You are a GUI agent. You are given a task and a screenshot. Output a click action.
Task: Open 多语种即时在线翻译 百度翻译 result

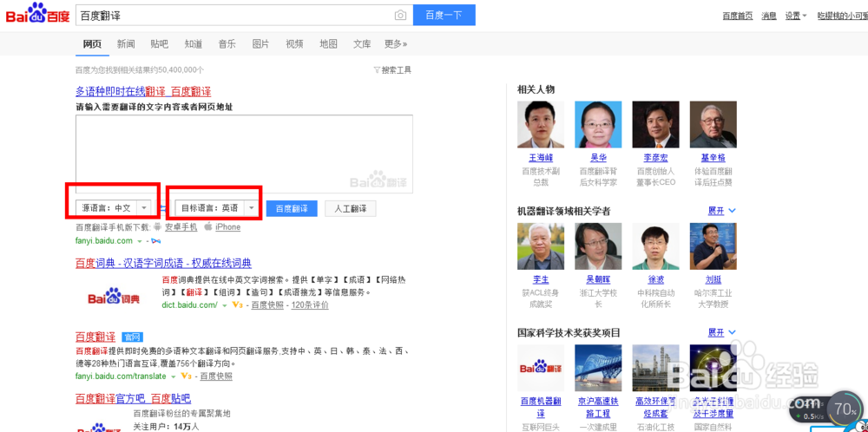(143, 91)
